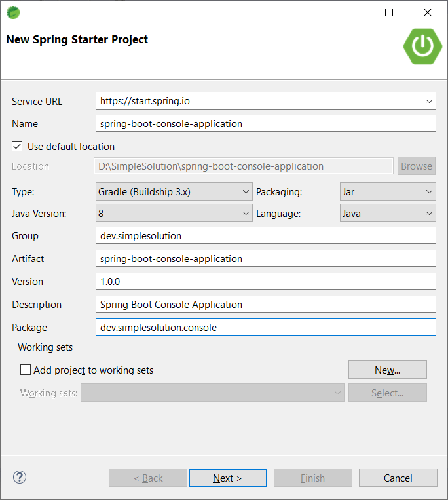Viewport: 448px width, 500px height.
Task: Open the Language dropdown showing Java
Action: (388, 214)
